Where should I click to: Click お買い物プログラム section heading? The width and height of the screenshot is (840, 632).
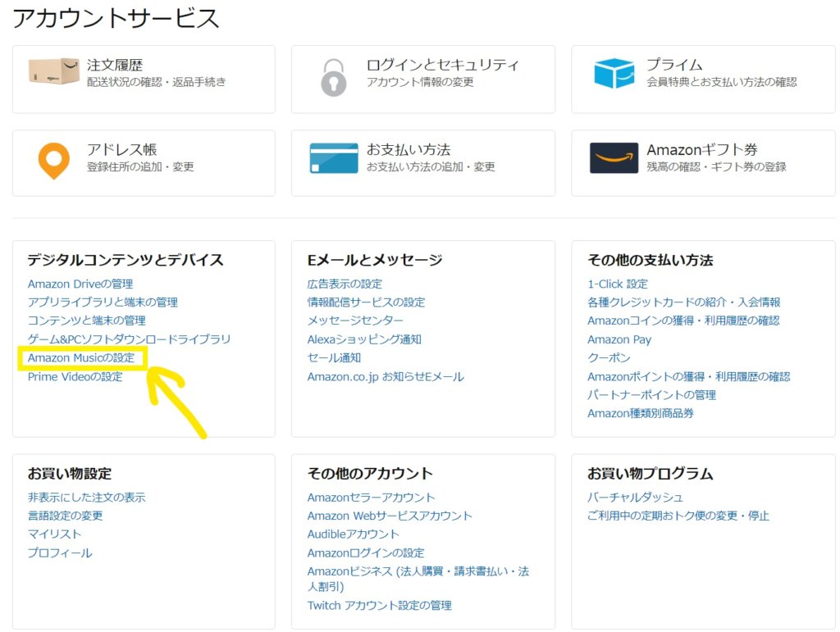click(x=651, y=474)
